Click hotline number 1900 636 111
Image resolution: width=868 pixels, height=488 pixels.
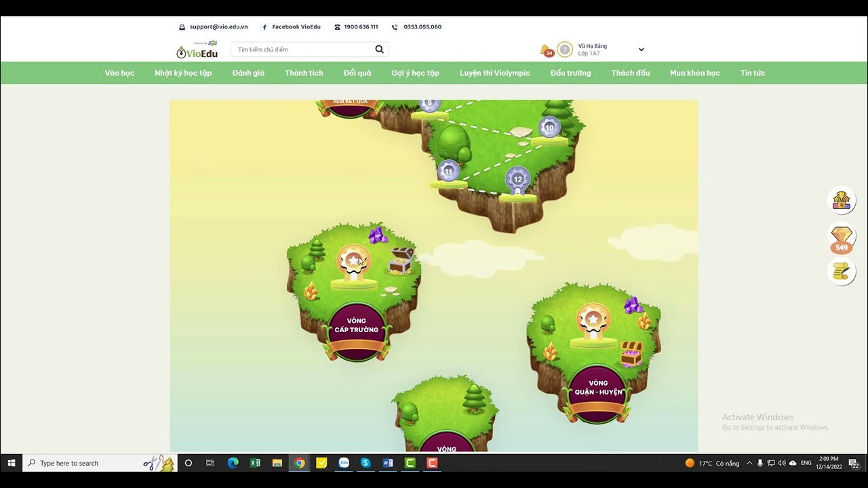(x=356, y=27)
